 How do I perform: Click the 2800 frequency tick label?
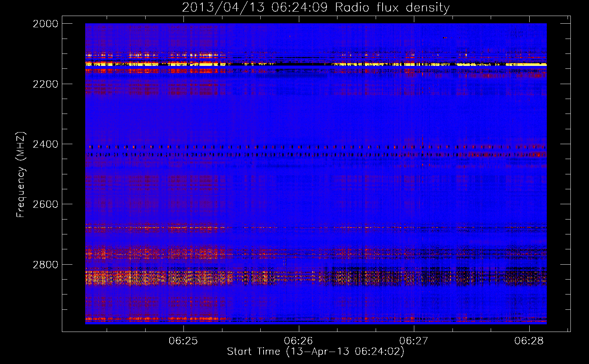pyautogui.click(x=46, y=265)
